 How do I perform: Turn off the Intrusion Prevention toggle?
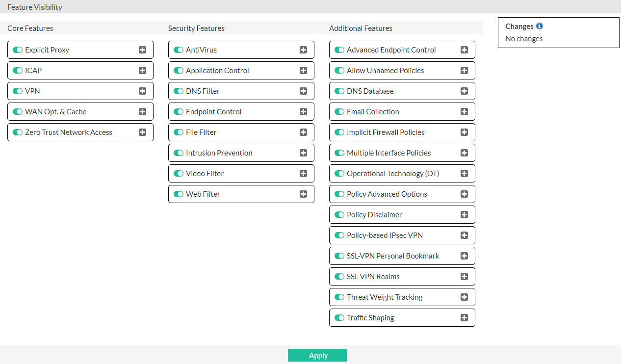(179, 153)
